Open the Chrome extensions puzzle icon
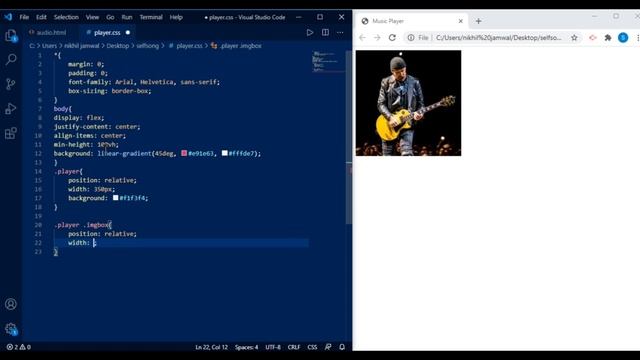The height and width of the screenshot is (360, 640). point(608,38)
